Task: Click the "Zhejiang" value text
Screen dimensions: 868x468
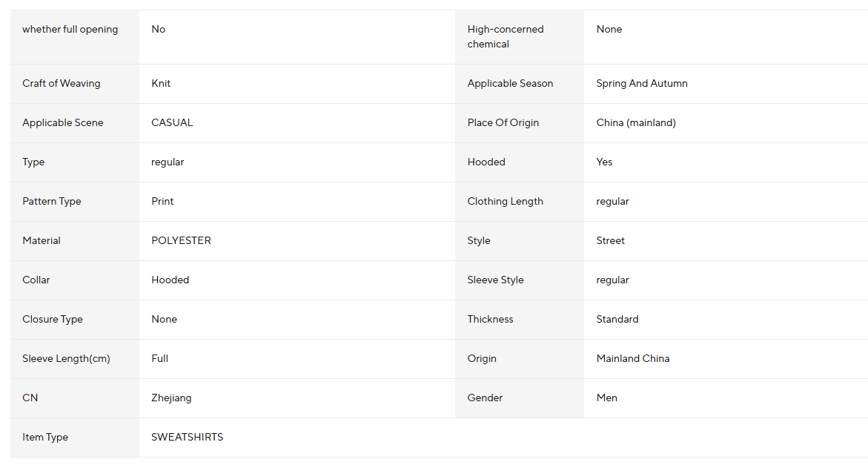Action: [171, 398]
